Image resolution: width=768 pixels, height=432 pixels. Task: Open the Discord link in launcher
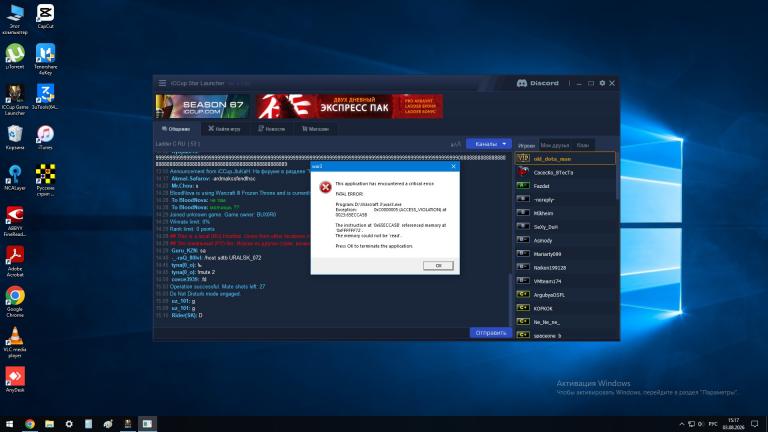pyautogui.click(x=537, y=83)
